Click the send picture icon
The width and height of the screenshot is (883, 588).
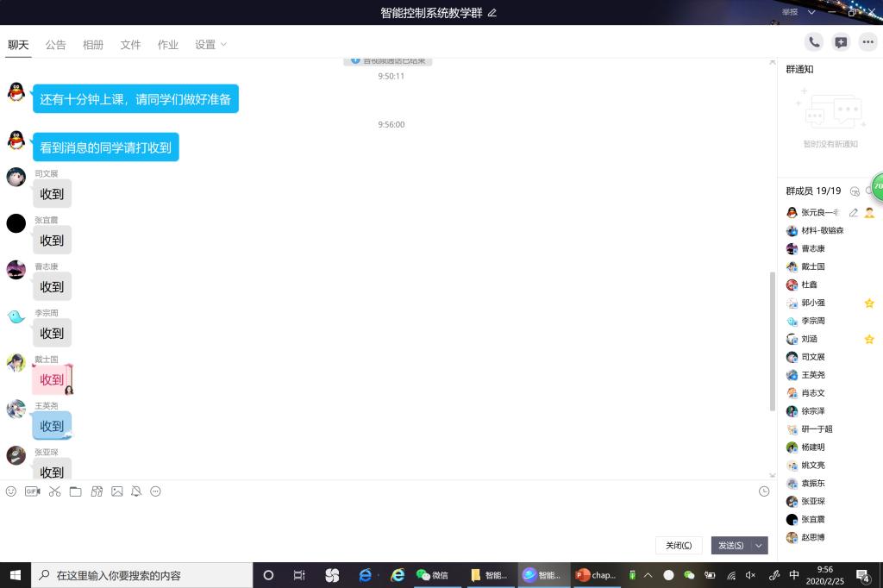point(117,491)
